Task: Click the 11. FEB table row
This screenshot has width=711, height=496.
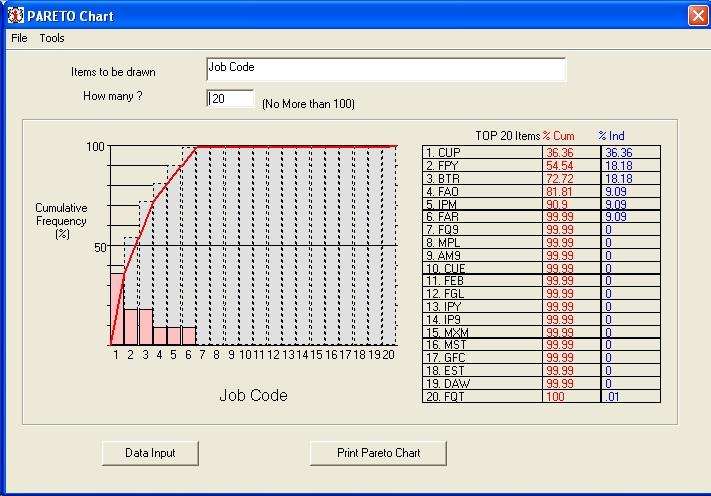Action: (541, 281)
